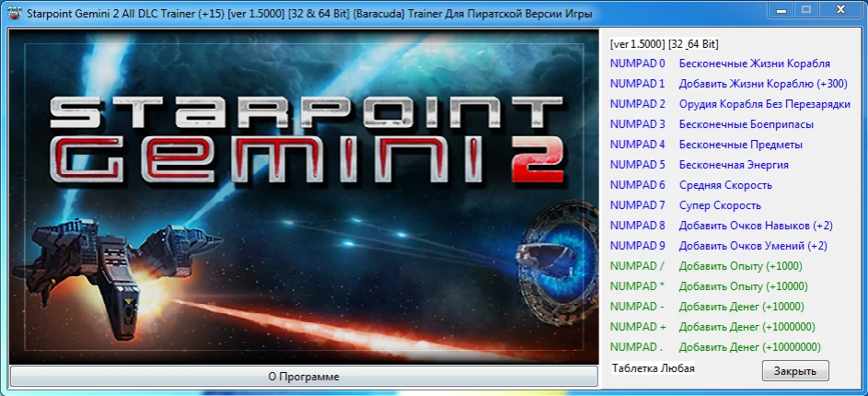This screenshot has height=396, width=868.
Task: Select the NUMPAD . hotkey label
Action: pyautogui.click(x=637, y=347)
